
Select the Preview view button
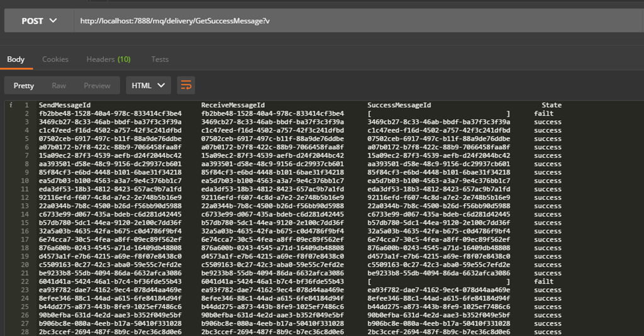[97, 86]
